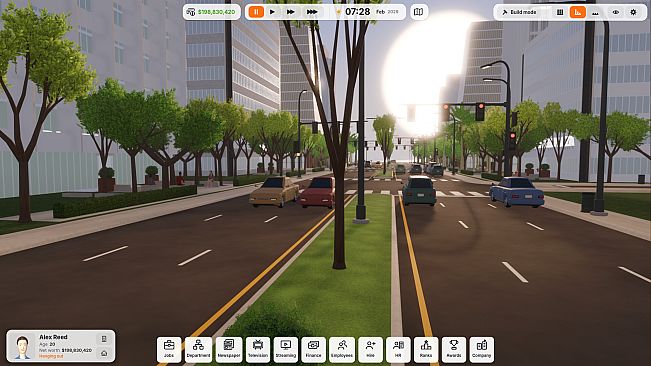The width and height of the screenshot is (651, 366).
Task: Open the city map
Action: point(418,12)
